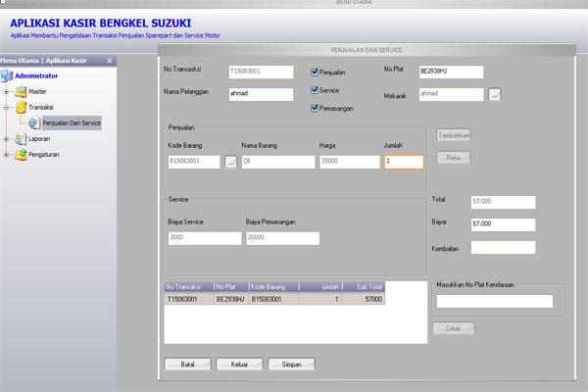
Task: Click the Transaksi folder icon
Action: (x=21, y=107)
